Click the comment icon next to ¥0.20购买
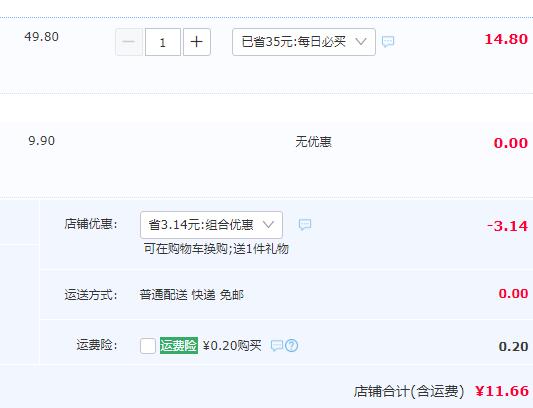 click(x=277, y=346)
